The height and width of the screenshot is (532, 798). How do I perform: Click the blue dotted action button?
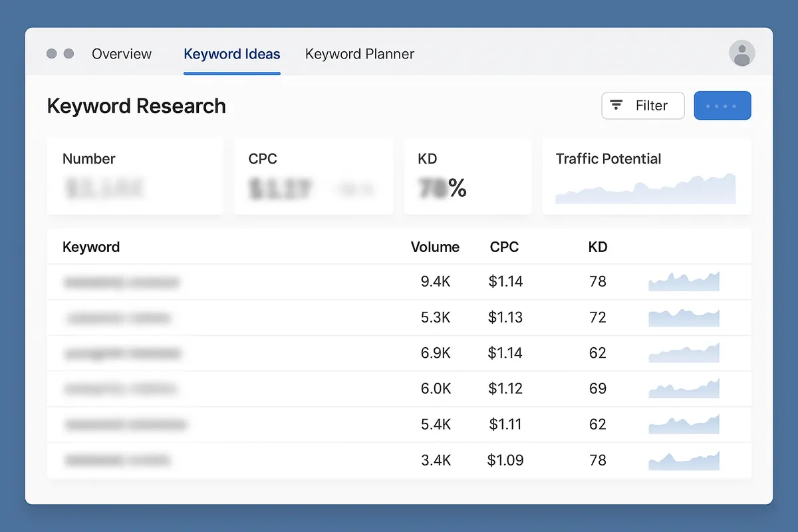pos(723,106)
